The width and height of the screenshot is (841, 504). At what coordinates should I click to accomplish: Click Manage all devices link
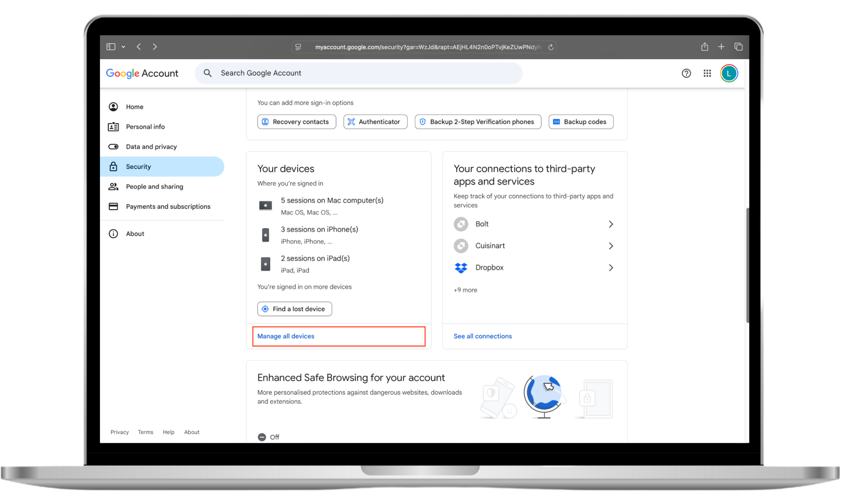tap(286, 336)
